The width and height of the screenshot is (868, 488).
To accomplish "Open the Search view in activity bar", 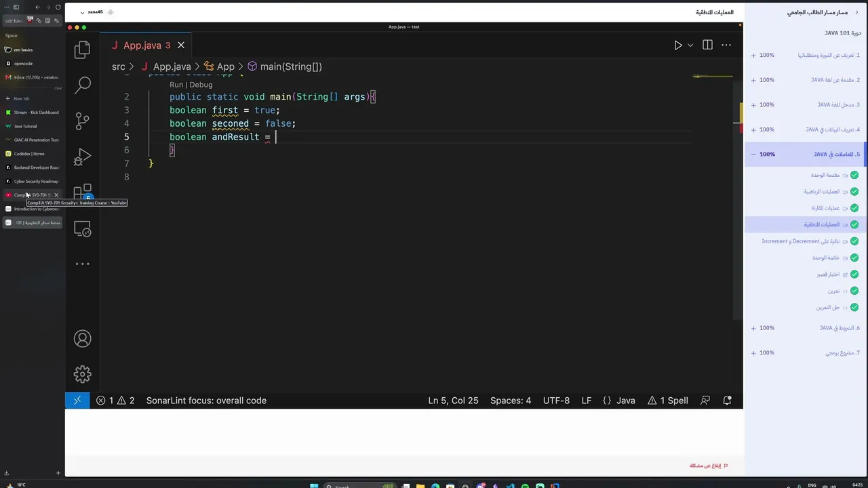I will tap(83, 84).
